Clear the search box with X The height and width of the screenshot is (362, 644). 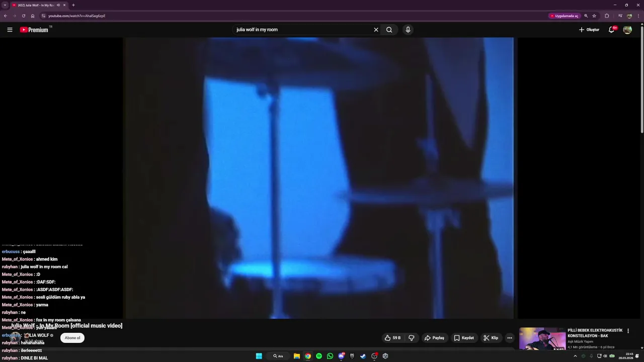[376, 30]
